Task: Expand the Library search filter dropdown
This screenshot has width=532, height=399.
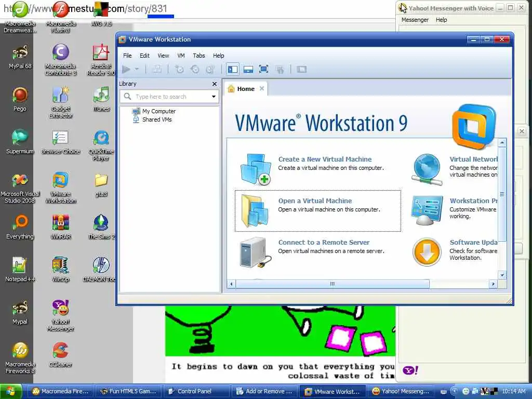Action: tap(214, 97)
